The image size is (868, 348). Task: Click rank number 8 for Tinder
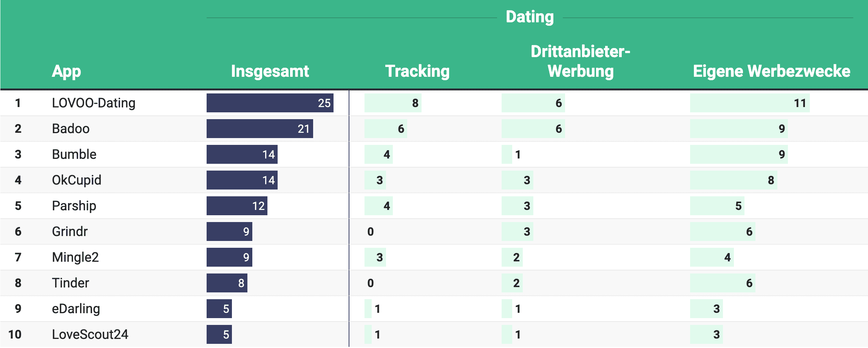pyautogui.click(x=18, y=283)
